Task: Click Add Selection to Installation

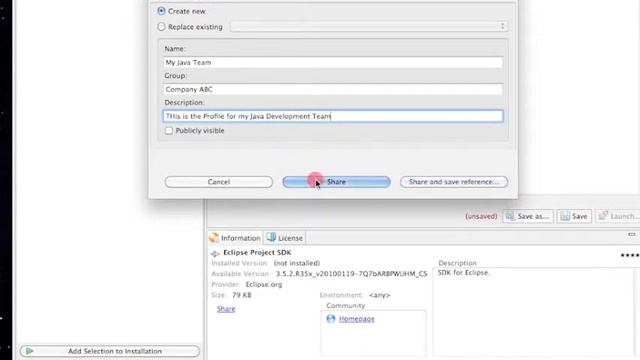Action: [x=110, y=351]
